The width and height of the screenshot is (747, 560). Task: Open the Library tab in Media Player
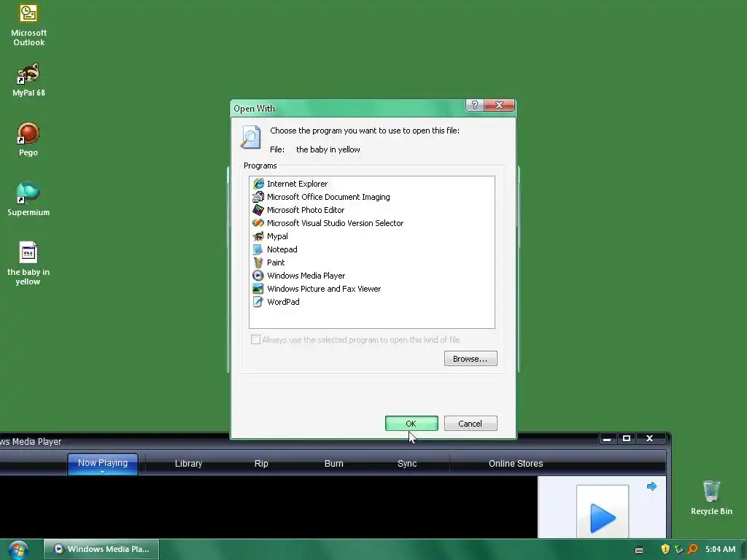click(189, 463)
